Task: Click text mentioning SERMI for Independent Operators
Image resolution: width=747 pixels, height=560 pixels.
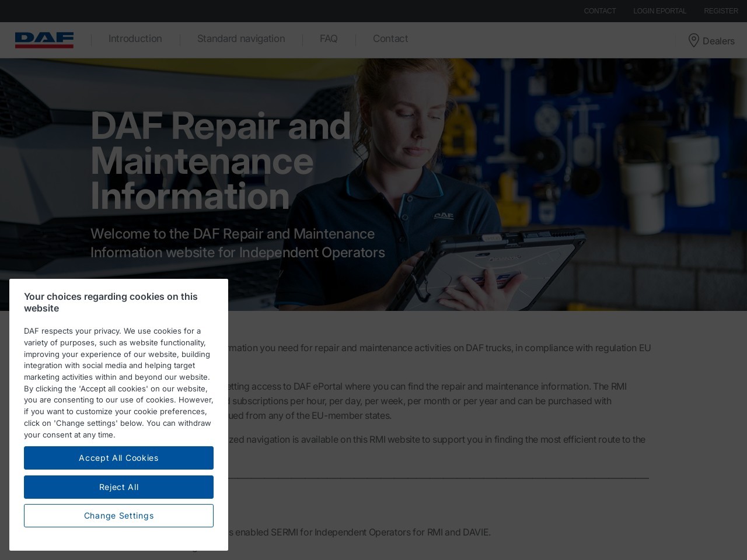Action: (359, 532)
